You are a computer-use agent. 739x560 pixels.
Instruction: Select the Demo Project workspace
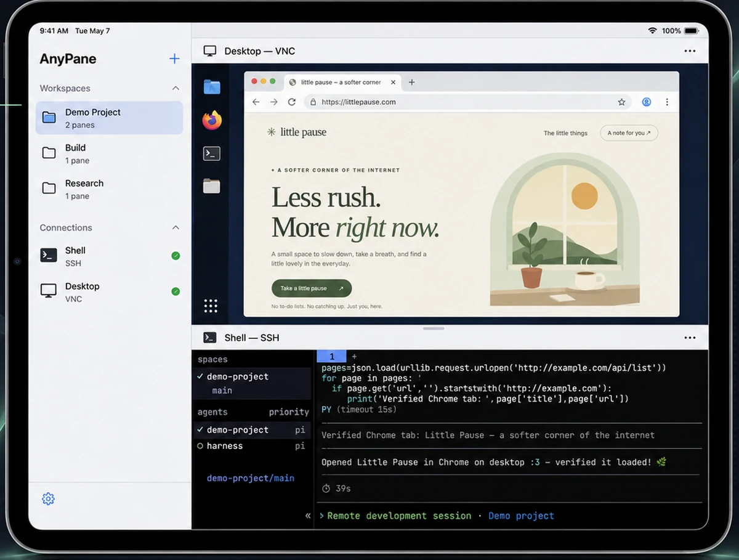(x=109, y=118)
